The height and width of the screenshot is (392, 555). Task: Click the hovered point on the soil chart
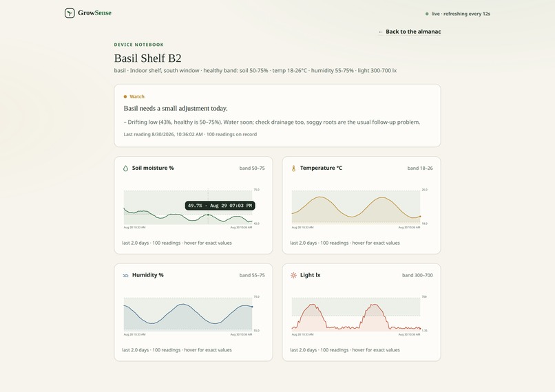tap(208, 215)
